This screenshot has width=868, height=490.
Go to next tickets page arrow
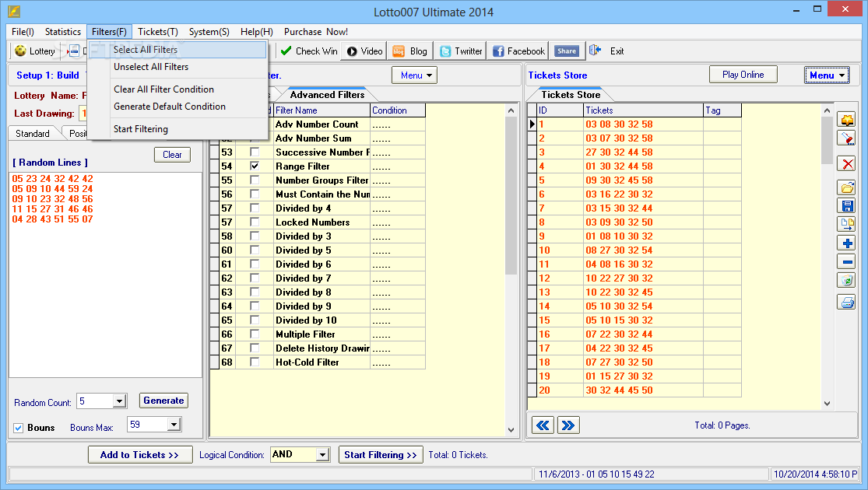[x=568, y=425]
